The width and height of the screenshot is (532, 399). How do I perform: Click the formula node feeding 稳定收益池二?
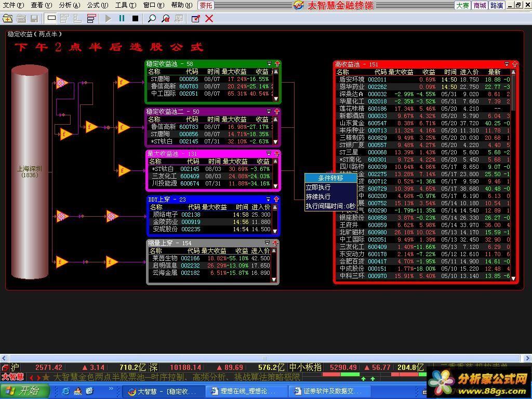coord(123,128)
